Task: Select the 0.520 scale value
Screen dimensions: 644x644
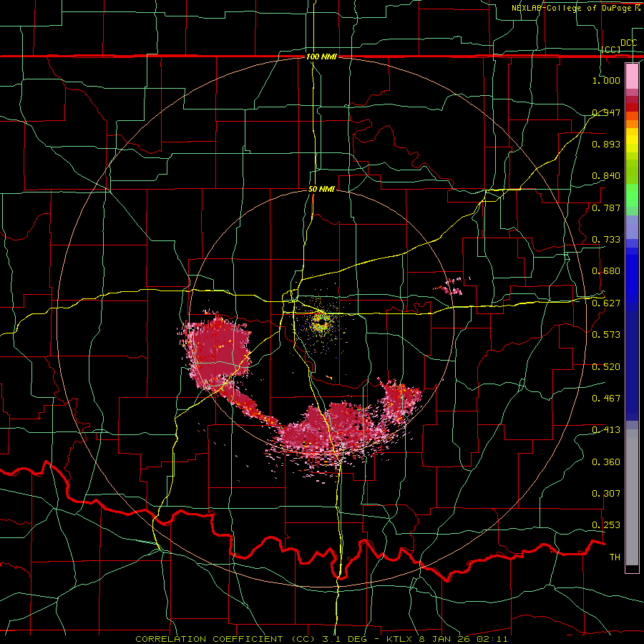Action: coord(606,367)
